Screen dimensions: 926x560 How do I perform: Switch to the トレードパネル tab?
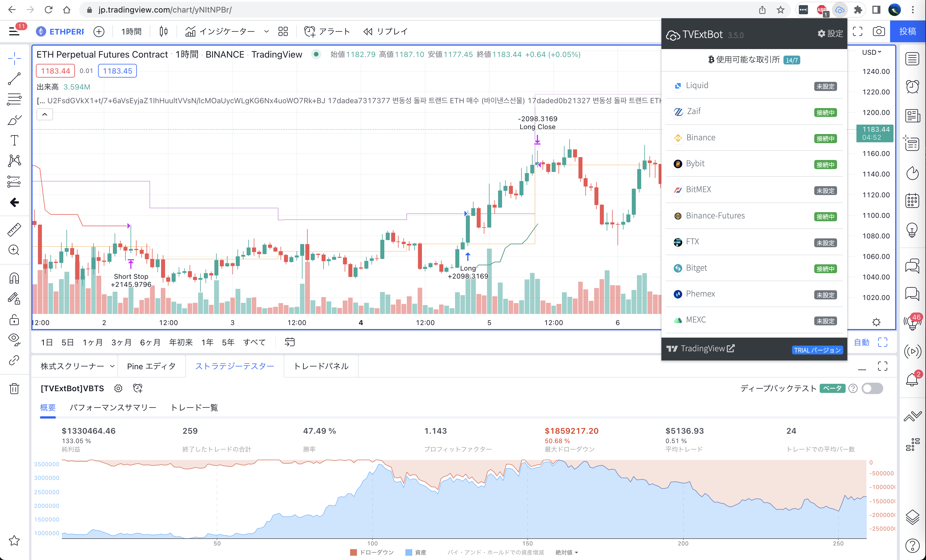pos(321,366)
